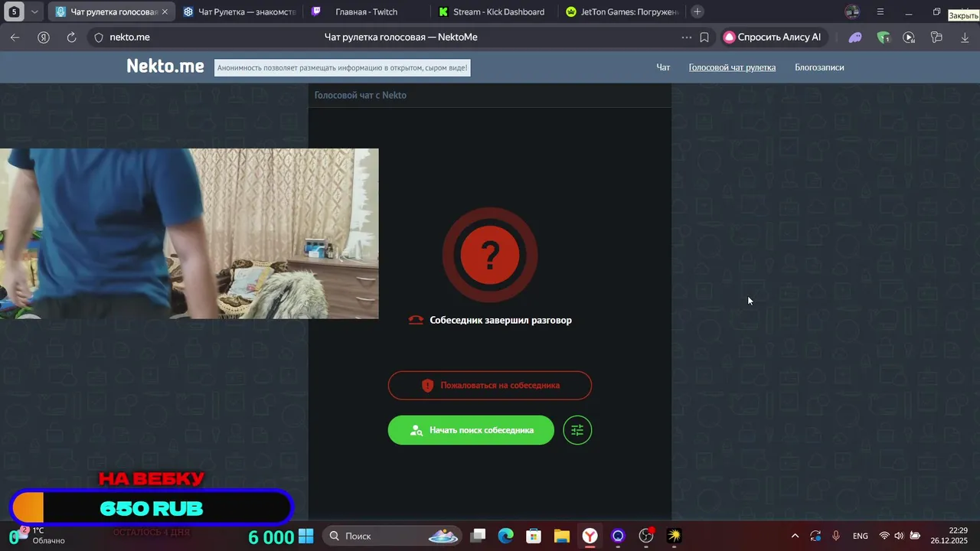Show hidden system tray icons
This screenshot has height=551, width=980.
pyautogui.click(x=795, y=536)
